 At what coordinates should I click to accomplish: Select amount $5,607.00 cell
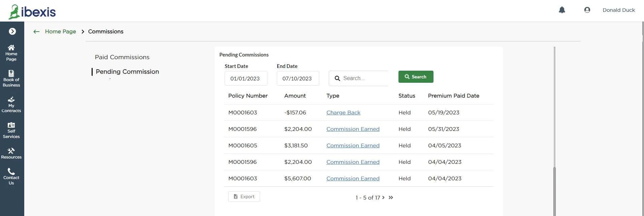pos(297,179)
